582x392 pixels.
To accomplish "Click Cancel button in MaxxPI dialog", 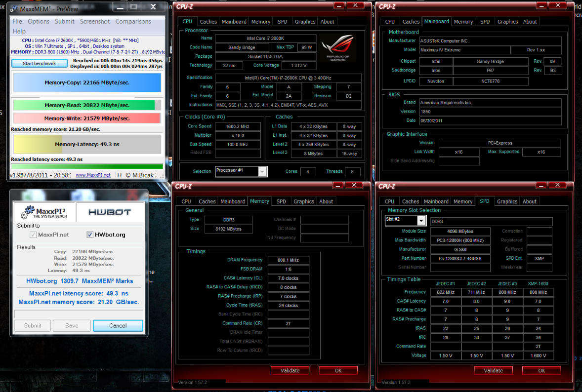I will (x=118, y=326).
